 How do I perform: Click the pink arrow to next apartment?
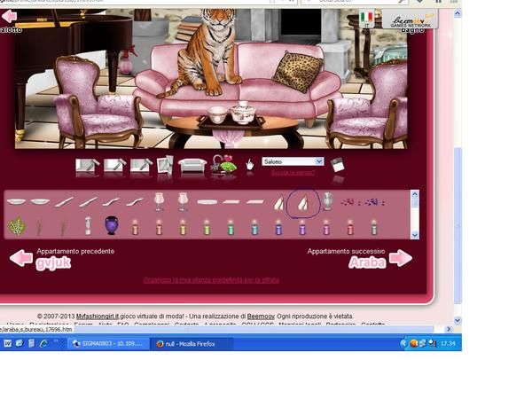tap(401, 258)
